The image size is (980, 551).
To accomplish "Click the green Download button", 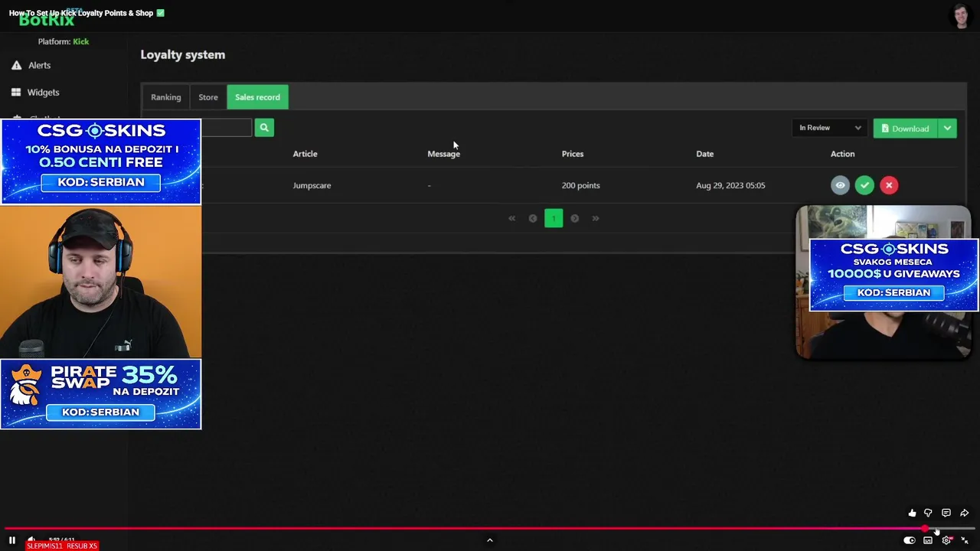I will pyautogui.click(x=905, y=129).
